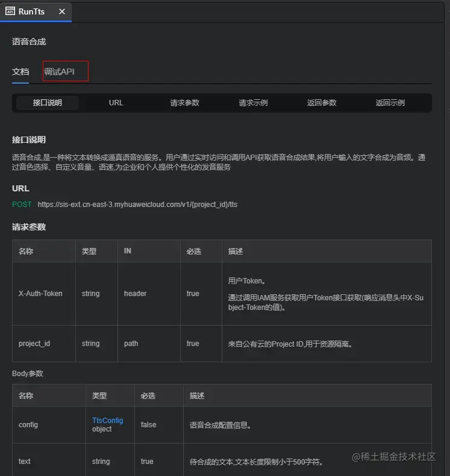Click string type in X-Auth-Token row
The height and width of the screenshot is (476, 450).
click(90, 294)
